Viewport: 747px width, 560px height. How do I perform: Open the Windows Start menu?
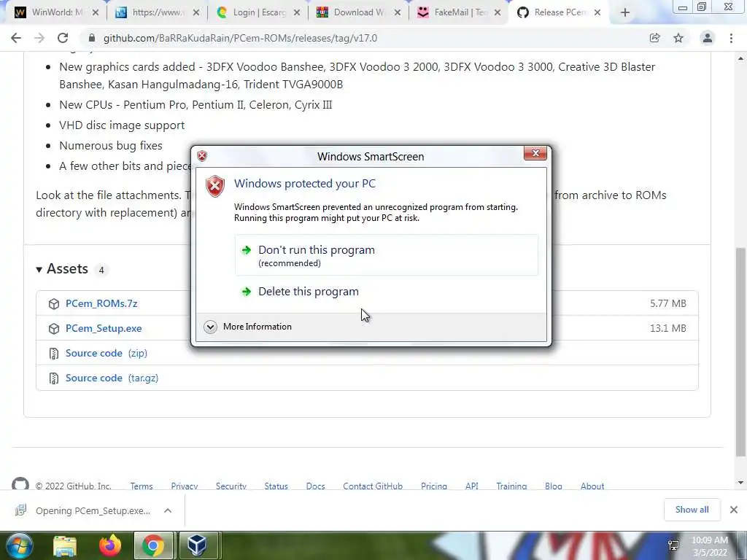[20, 545]
